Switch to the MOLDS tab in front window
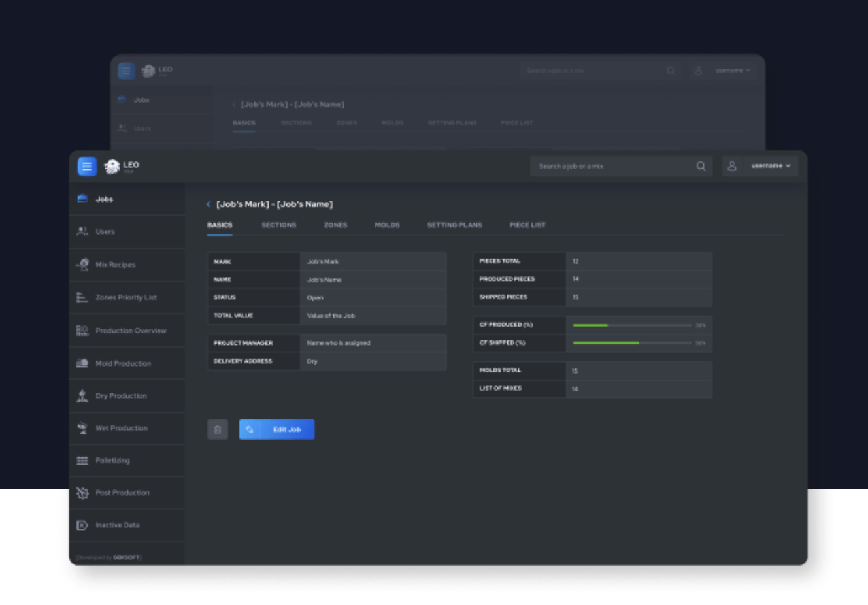Image resolution: width=868 pixels, height=605 pixels. pyautogui.click(x=387, y=225)
